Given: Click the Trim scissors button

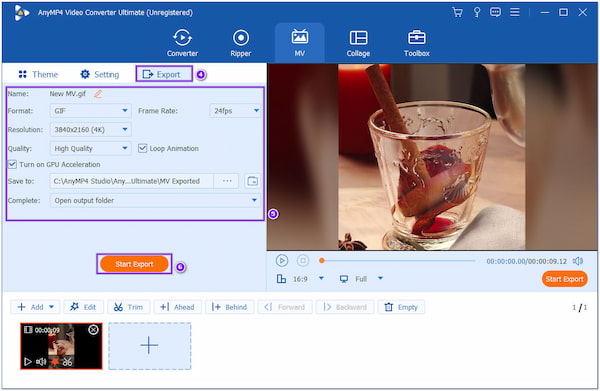Looking at the screenshot, I should tap(129, 307).
